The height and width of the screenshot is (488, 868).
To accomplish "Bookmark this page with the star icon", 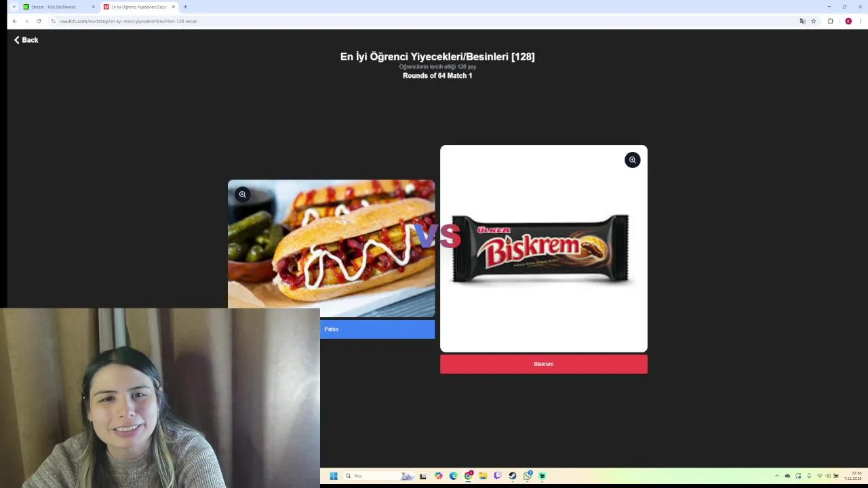I will point(814,21).
